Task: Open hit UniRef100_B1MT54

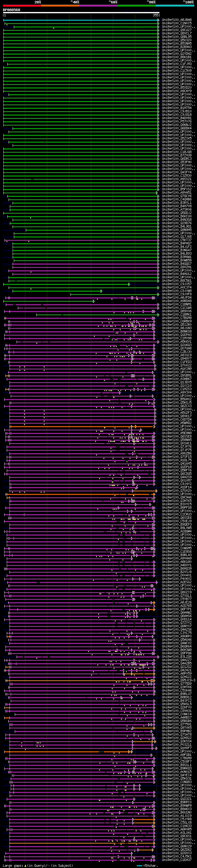Action: tap(177, 108)
